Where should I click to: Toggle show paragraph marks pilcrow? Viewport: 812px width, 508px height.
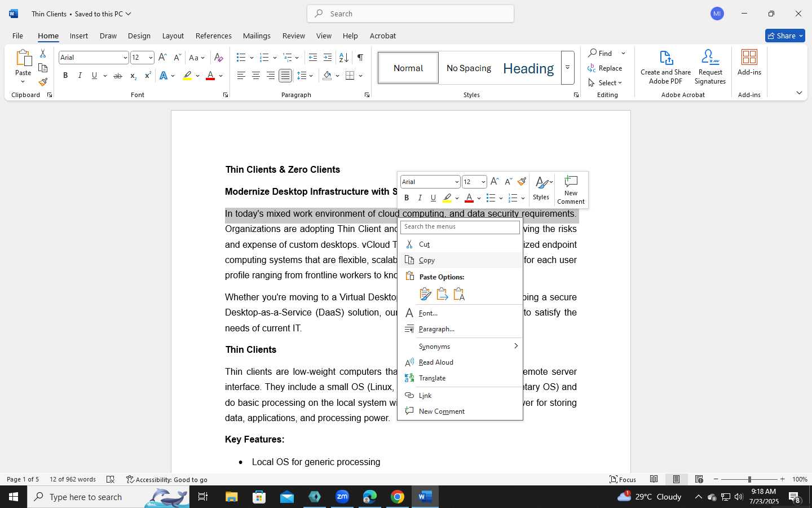pos(360,58)
